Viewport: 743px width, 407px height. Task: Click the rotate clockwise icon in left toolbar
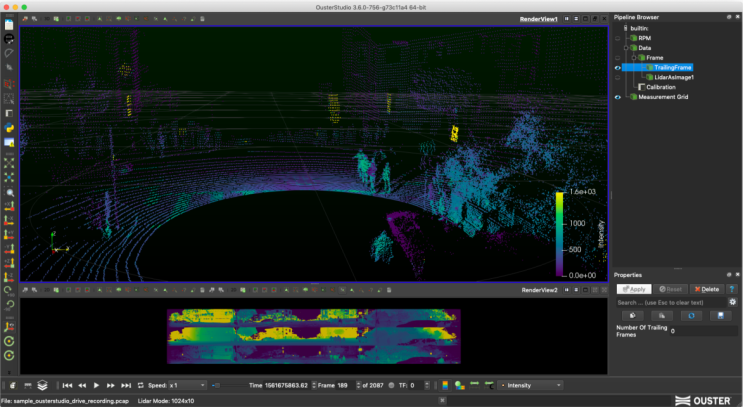click(9, 290)
